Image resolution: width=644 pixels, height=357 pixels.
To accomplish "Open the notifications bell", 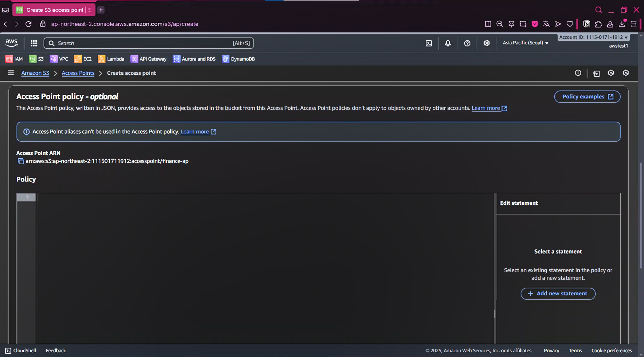I will [x=448, y=43].
